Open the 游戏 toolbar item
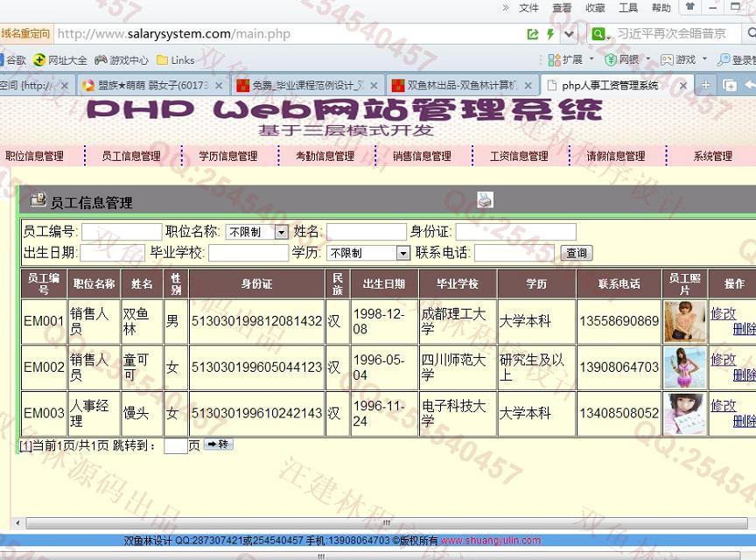The height and width of the screenshot is (560, 756). coord(683,59)
